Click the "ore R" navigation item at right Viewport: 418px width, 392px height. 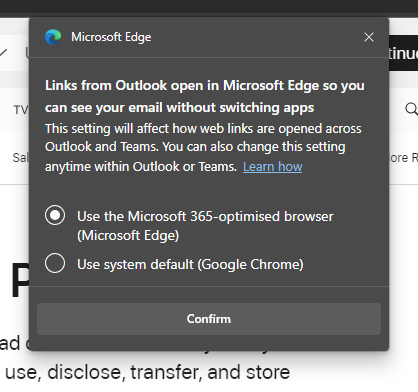403,158
